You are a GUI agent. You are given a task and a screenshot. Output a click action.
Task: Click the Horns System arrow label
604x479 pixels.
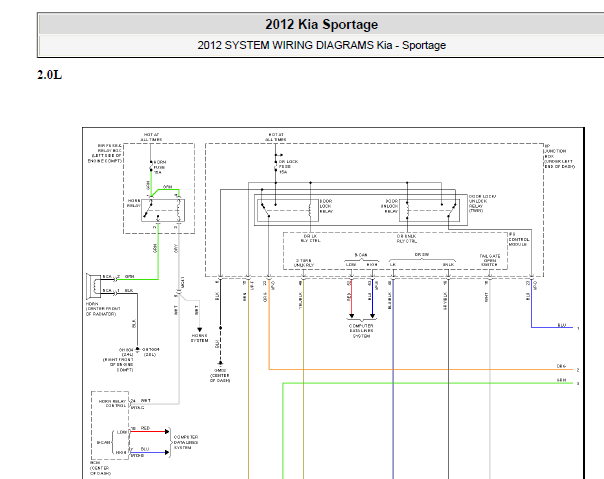coord(200,338)
